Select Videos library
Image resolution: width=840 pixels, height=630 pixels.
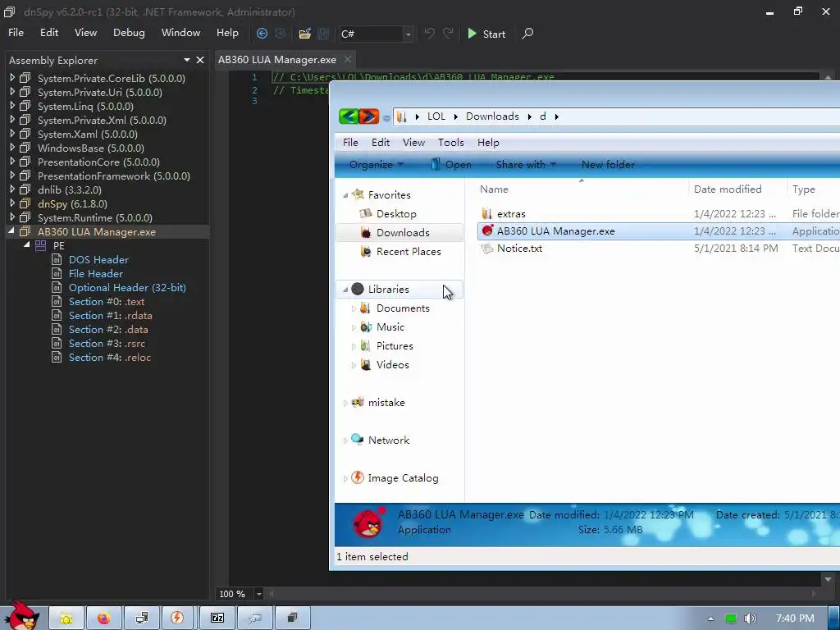click(x=393, y=365)
